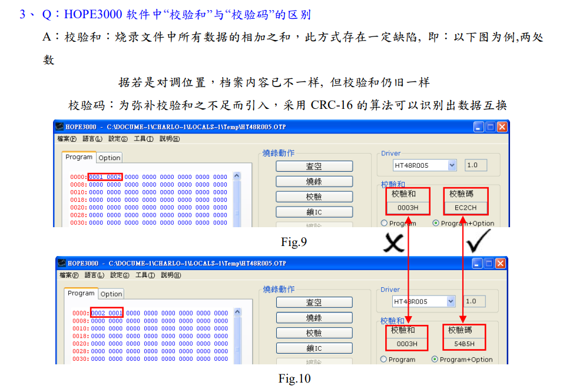This screenshot has height=392, width=576.
Task: Click scrollbar thumb of Fig.9 hex view
Action: (237, 212)
